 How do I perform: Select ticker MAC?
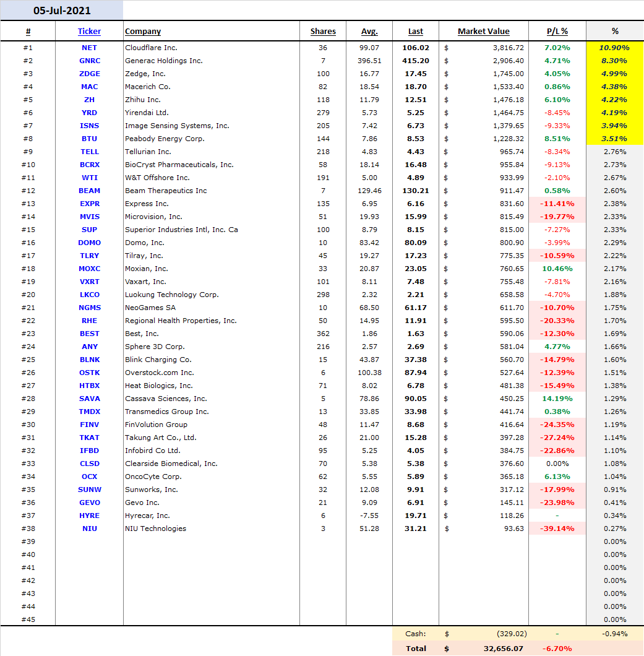[x=89, y=87]
